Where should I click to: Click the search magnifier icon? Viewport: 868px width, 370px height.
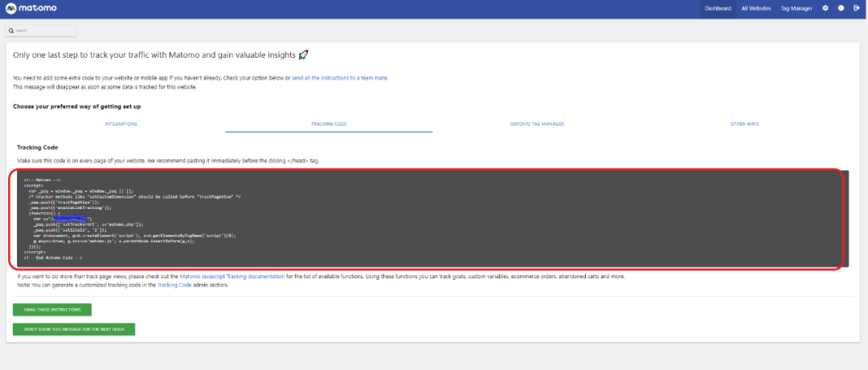coord(11,31)
